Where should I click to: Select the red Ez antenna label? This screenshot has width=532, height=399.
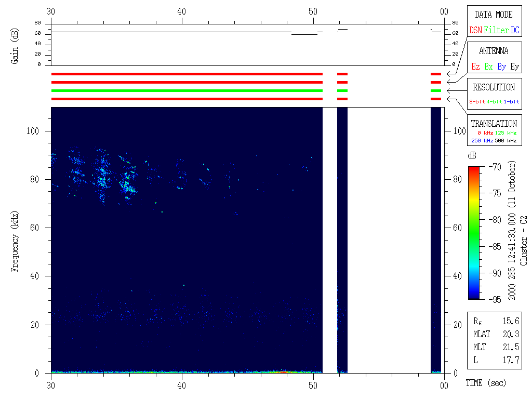475,67
